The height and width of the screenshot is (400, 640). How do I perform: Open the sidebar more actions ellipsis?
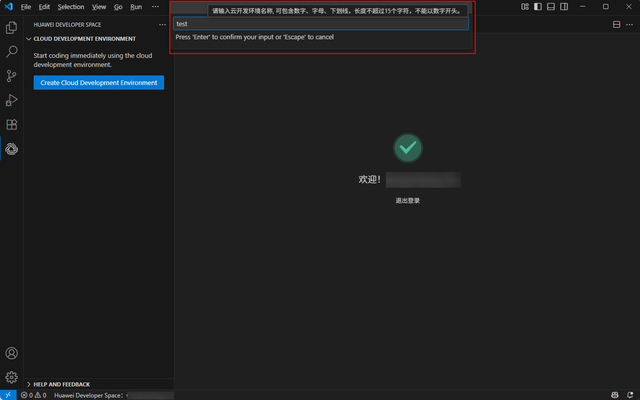coord(162,25)
